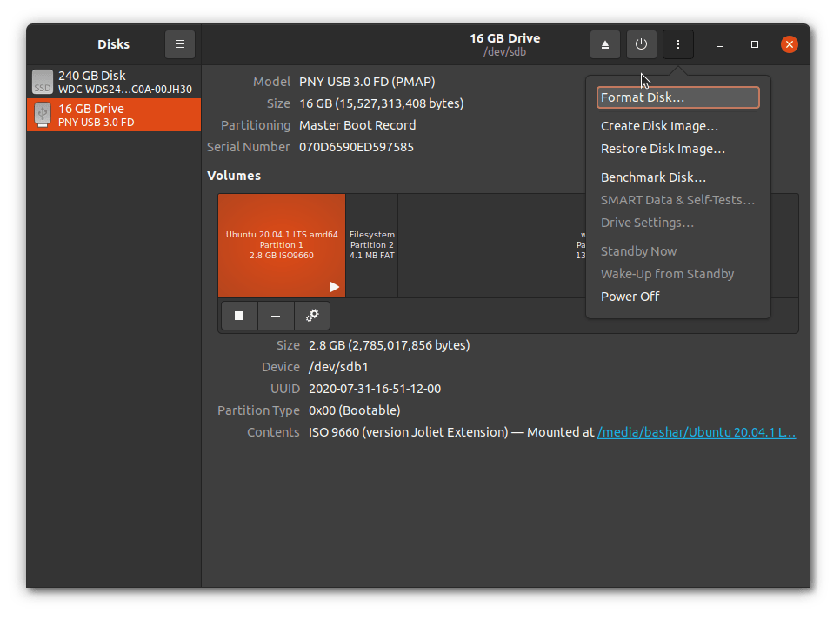
Task: Select Ubuntu 20.04.1 LTS Partition 1 volume
Action: (x=282, y=245)
